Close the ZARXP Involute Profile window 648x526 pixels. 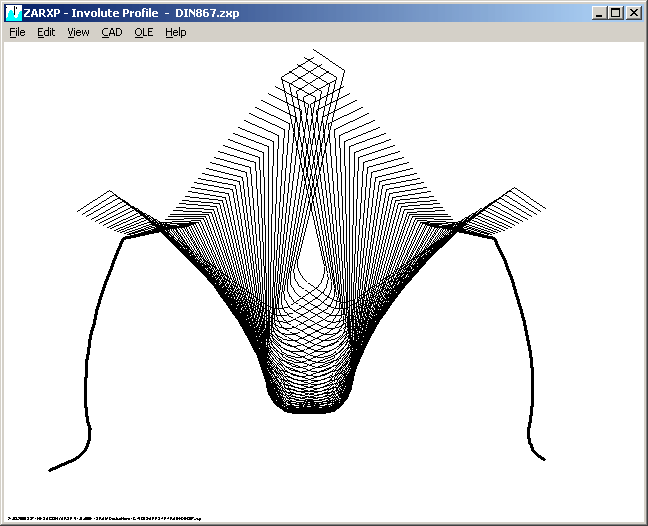tap(633, 13)
